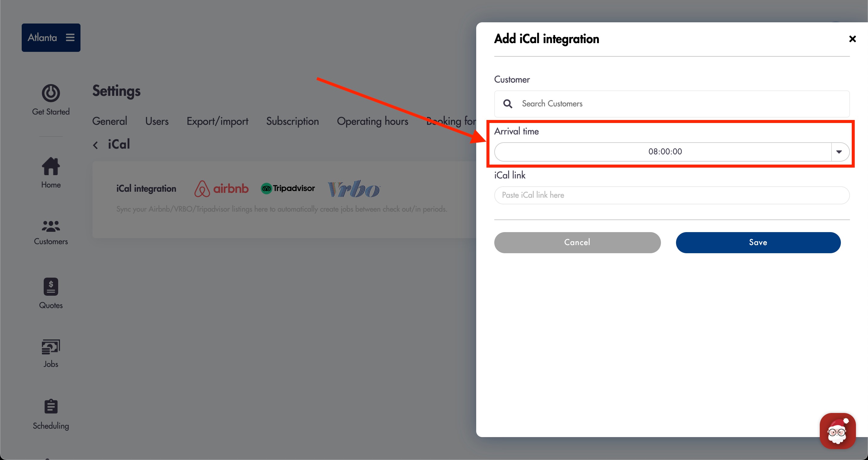Viewport: 868px width, 460px height.
Task: Open the Subscription tab
Action: pos(292,121)
